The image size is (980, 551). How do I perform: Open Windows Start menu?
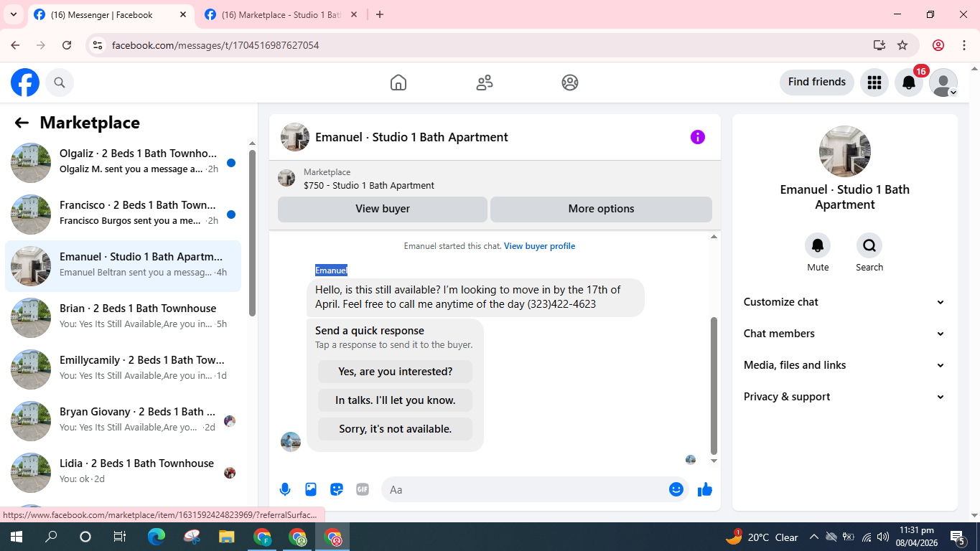point(16,537)
